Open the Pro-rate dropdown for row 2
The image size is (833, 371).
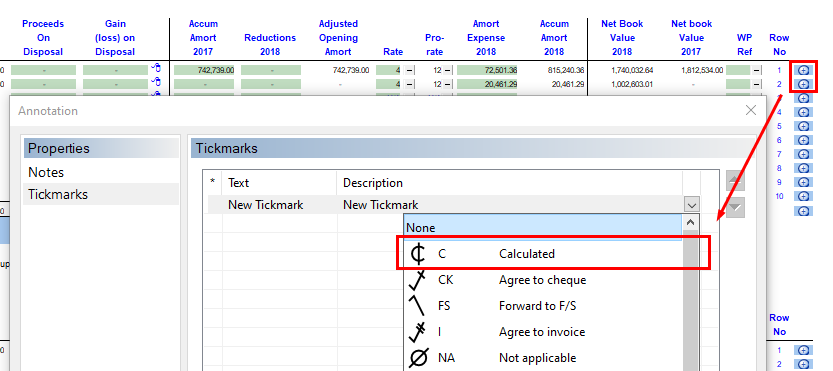448,84
